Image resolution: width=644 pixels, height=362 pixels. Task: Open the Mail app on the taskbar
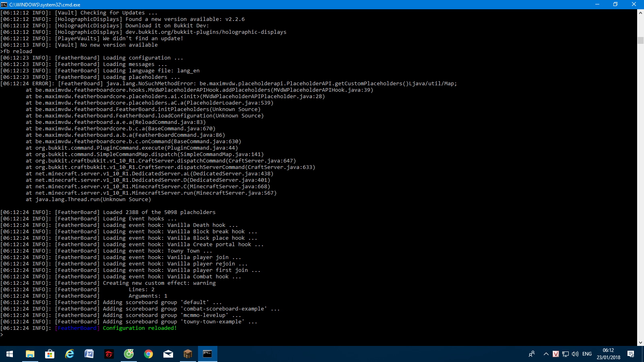pyautogui.click(x=168, y=354)
